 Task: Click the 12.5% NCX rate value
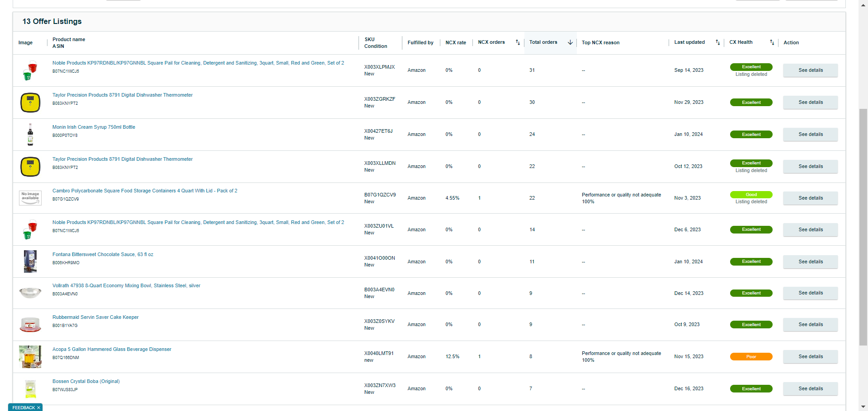pos(452,357)
